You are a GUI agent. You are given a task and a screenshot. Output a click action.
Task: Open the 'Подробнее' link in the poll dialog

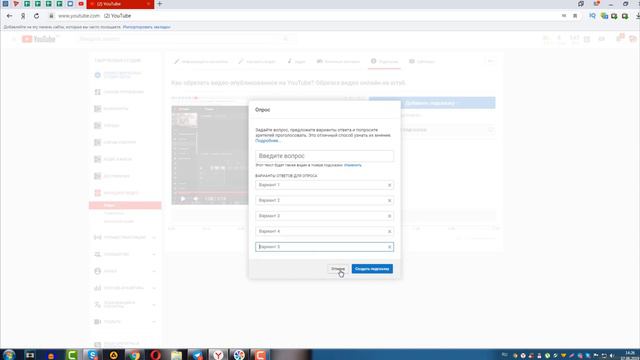(267, 140)
